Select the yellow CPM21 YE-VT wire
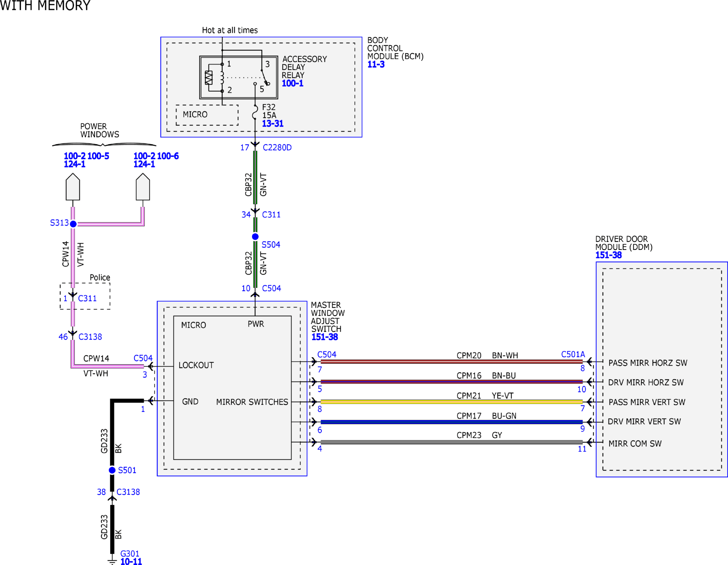 tap(451, 402)
